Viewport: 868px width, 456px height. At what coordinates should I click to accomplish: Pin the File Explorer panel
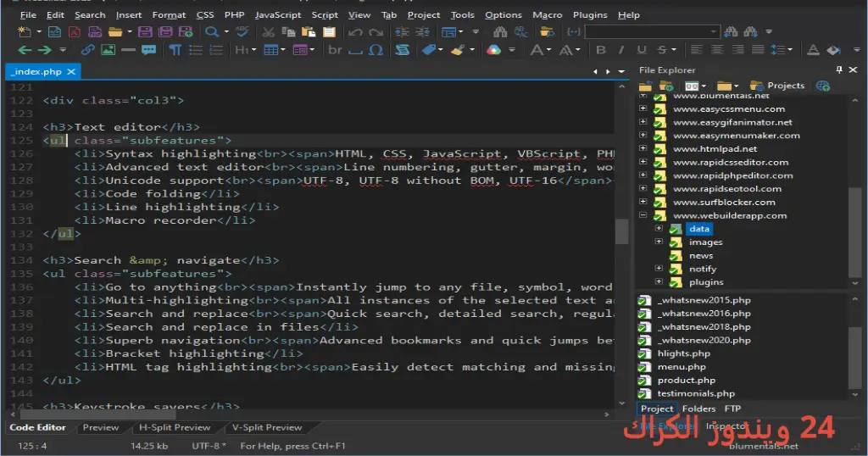839,70
